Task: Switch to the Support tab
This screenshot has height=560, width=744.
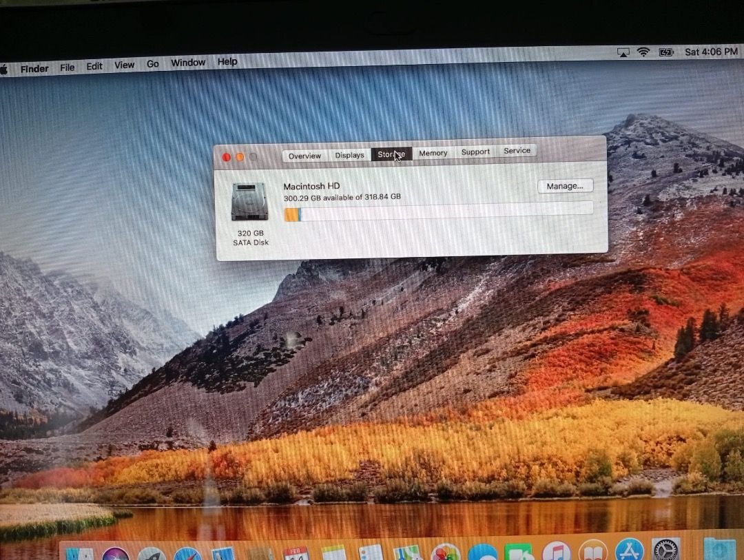Action: click(x=475, y=152)
